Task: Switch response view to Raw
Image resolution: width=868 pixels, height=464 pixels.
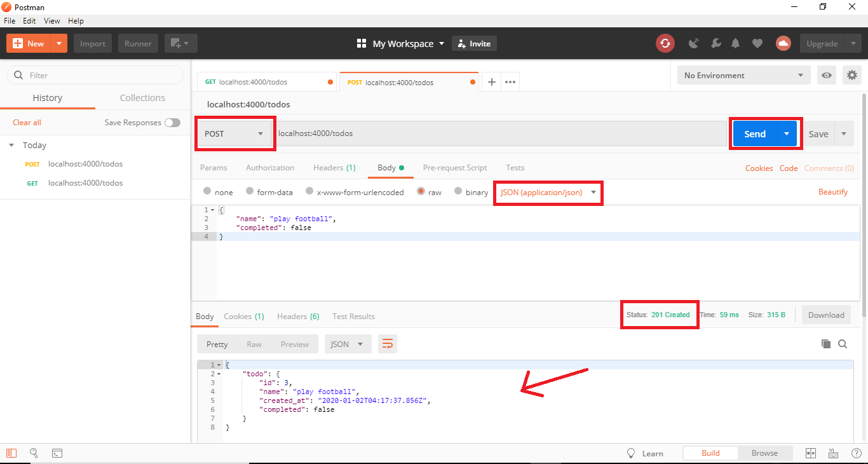Action: coord(254,344)
